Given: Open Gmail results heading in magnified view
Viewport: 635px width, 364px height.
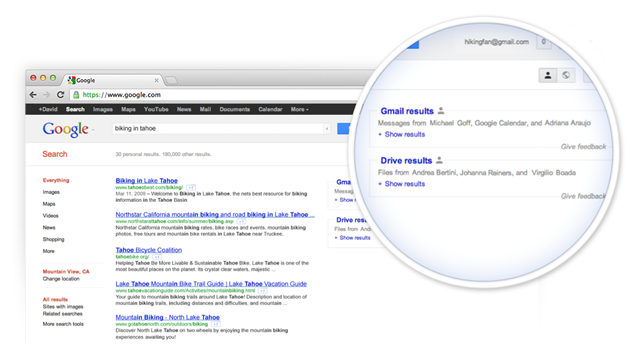Looking at the screenshot, I should click(407, 111).
